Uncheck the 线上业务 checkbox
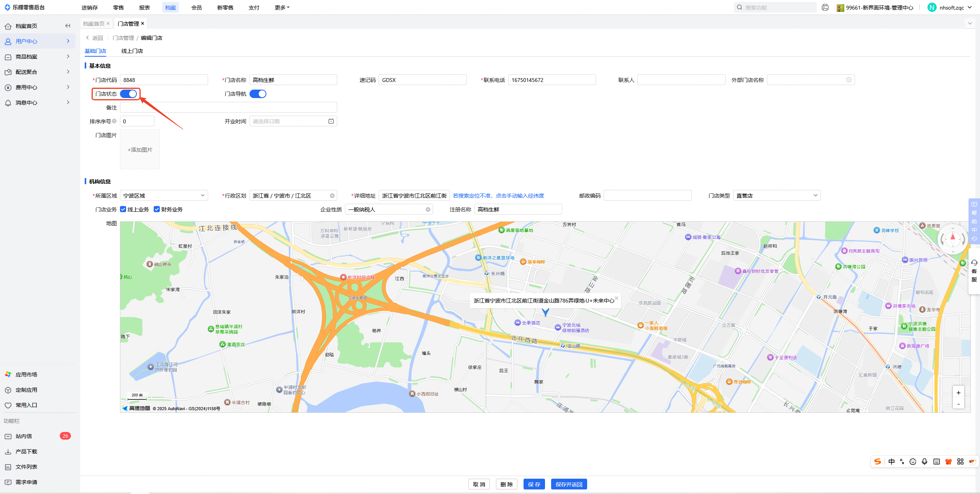This screenshot has width=980, height=494. tap(123, 209)
